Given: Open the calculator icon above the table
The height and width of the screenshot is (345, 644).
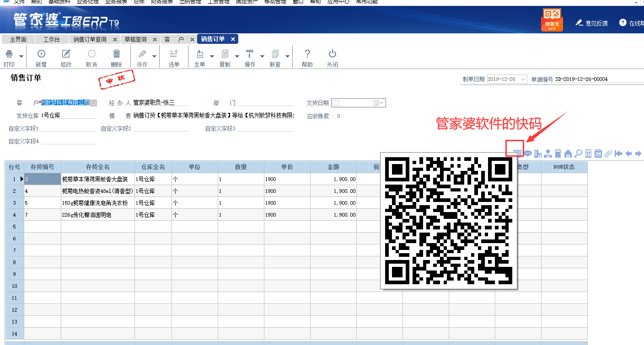Looking at the screenshot, I should (x=588, y=154).
